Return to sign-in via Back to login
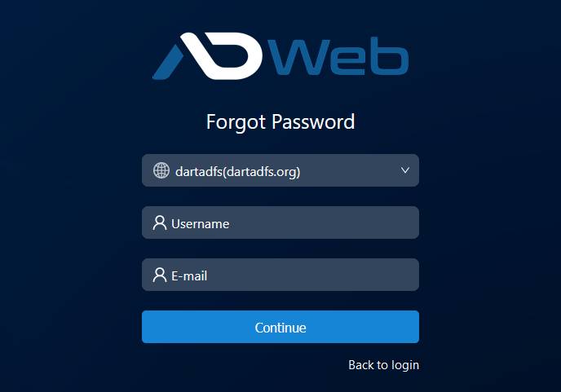The image size is (561, 392). point(383,365)
